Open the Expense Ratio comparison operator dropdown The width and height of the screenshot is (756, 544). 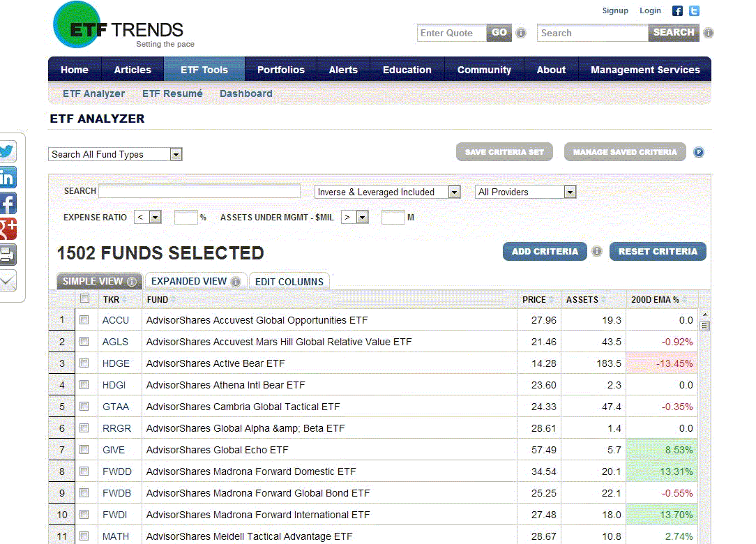click(148, 218)
